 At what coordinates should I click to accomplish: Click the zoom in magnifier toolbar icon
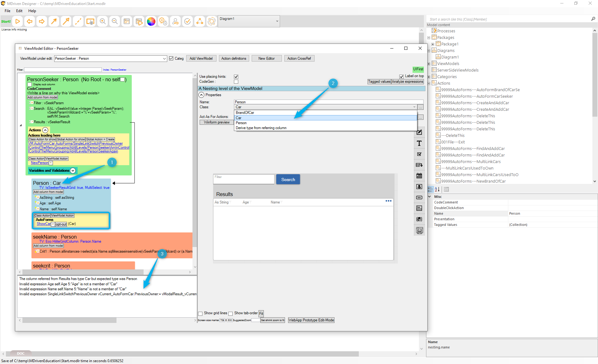(x=102, y=21)
